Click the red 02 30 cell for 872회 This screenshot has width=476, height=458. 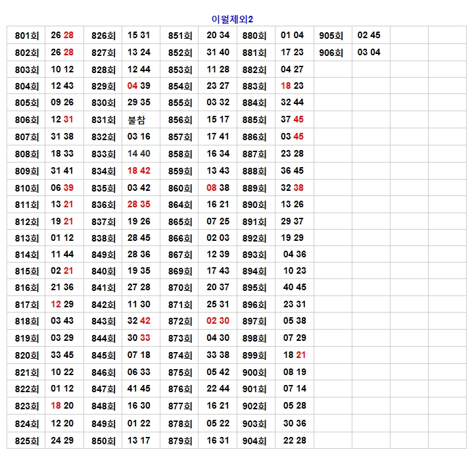pos(218,321)
